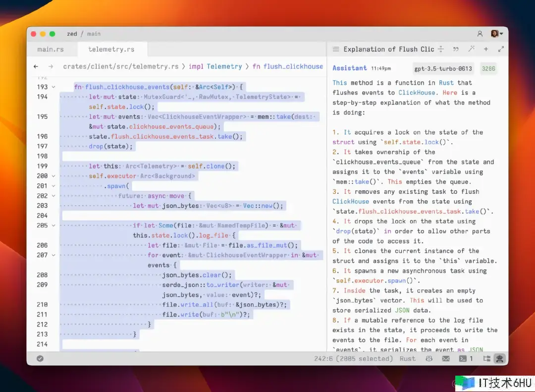Click the split message icon in assistant panel
535x392 pixels.
pyautogui.click(x=441, y=49)
